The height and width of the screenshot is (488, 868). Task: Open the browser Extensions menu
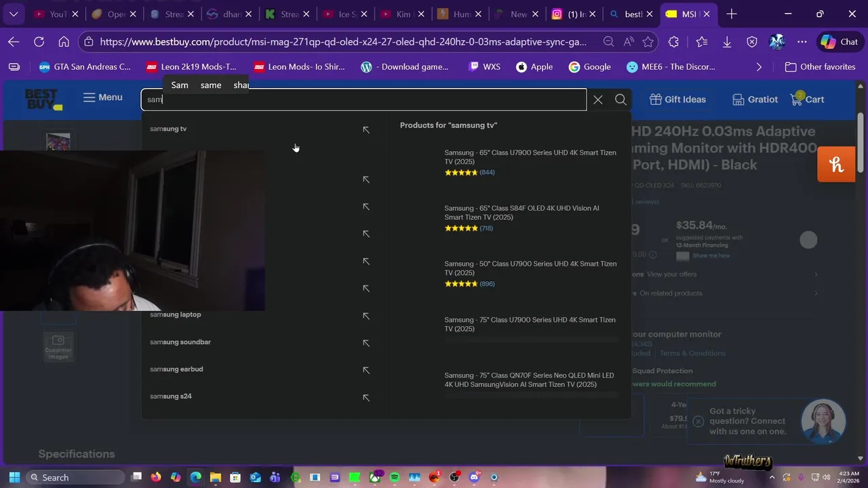pyautogui.click(x=673, y=42)
